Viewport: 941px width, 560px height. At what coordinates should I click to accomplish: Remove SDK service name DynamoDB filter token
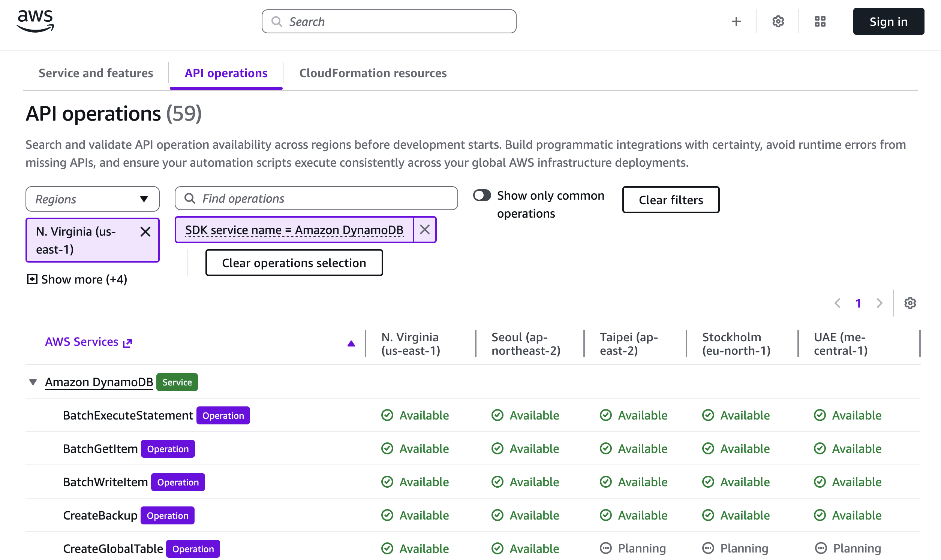(x=424, y=230)
